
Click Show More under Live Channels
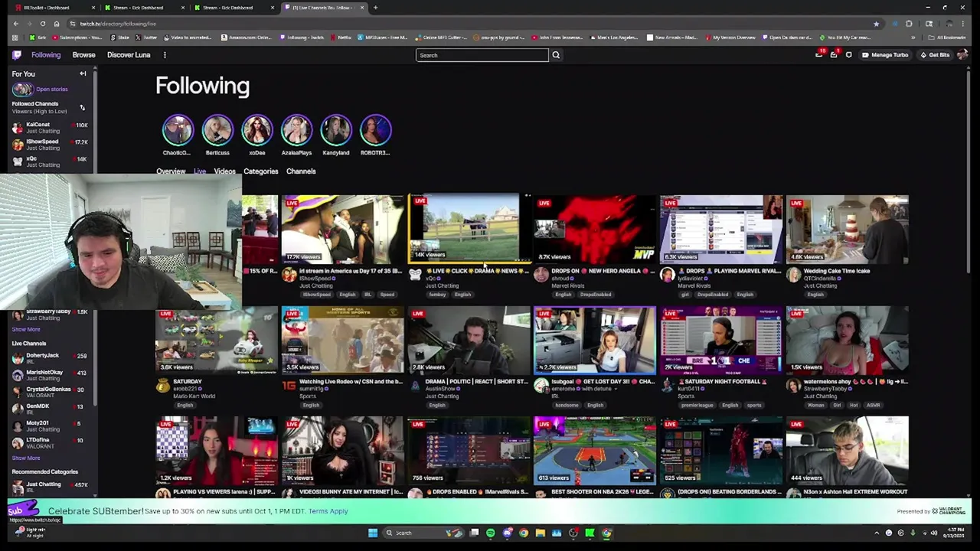(x=26, y=458)
